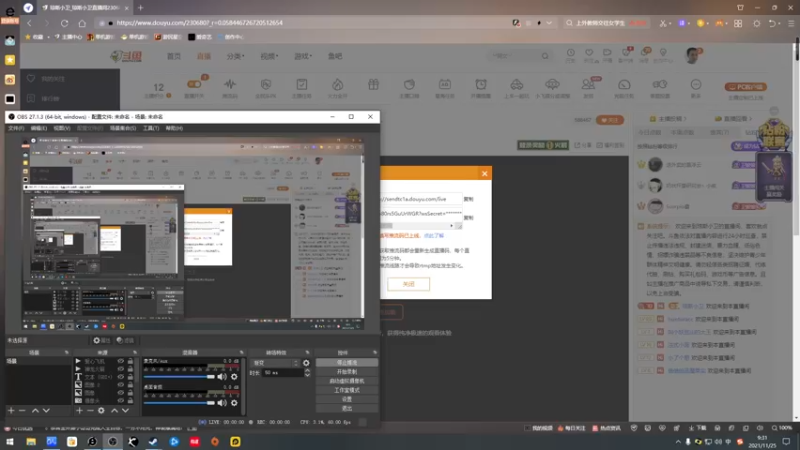This screenshot has height=450, width=800.
Task: Reload the page with browser refresh icon
Action: coord(64,23)
